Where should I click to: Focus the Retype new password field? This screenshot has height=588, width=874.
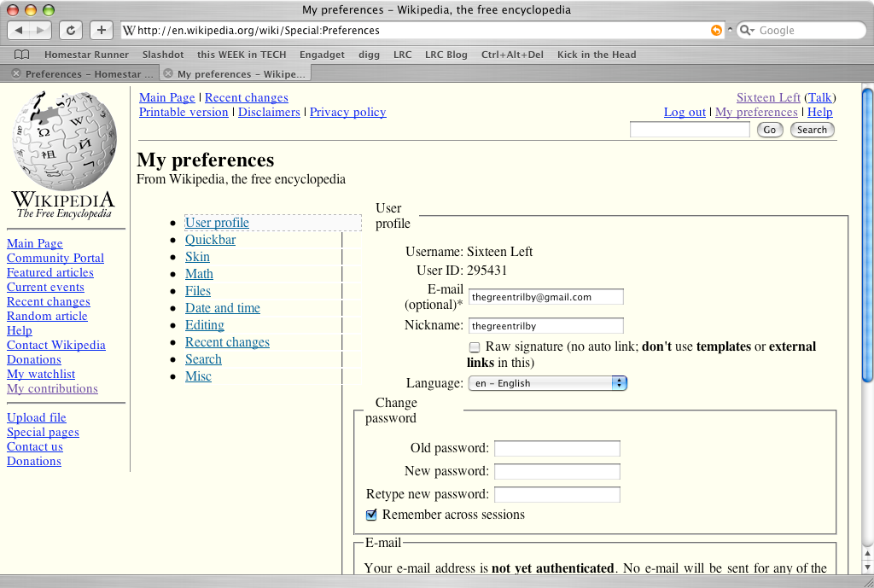point(556,494)
